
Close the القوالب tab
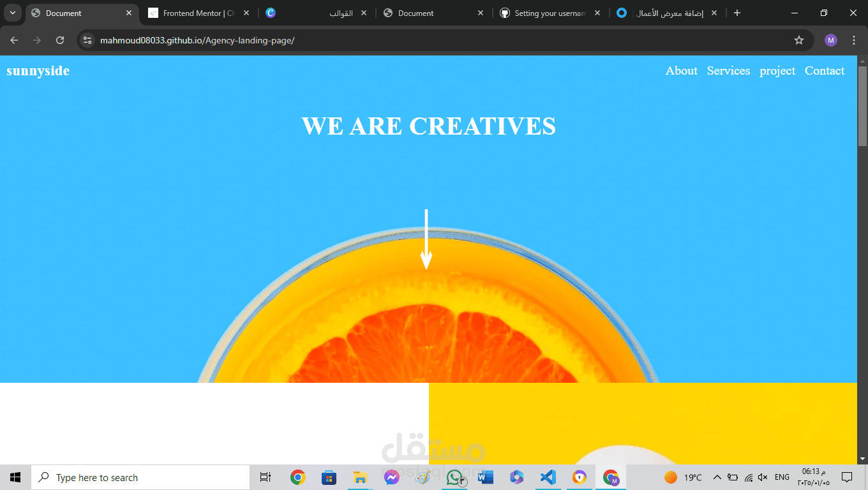click(364, 13)
